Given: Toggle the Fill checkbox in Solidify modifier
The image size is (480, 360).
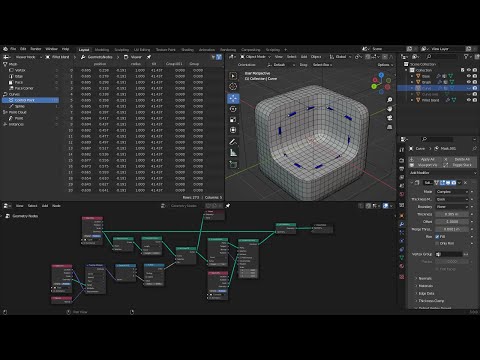Looking at the screenshot, I should tap(437, 237).
